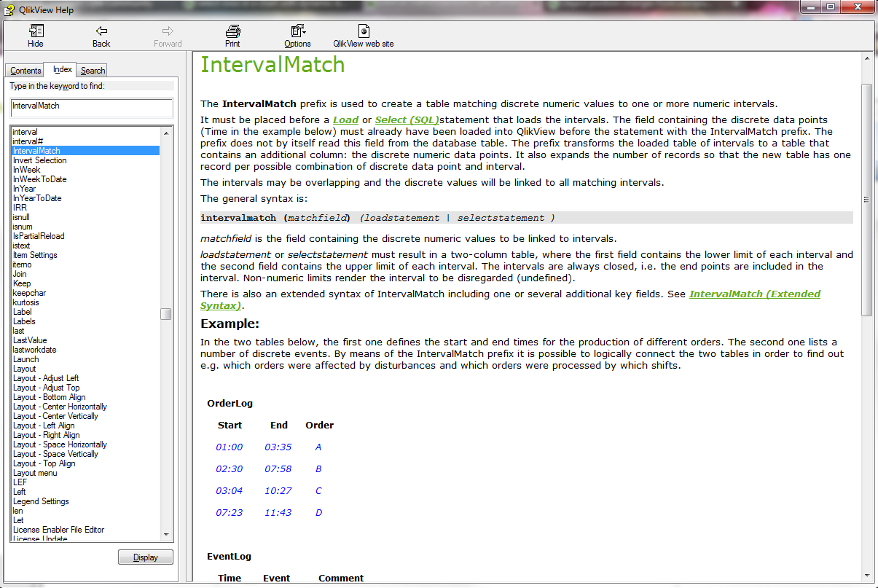Screen dimensions: 878x588
Task: Select 'lastworkdate' index entry
Action: pyautogui.click(x=34, y=350)
